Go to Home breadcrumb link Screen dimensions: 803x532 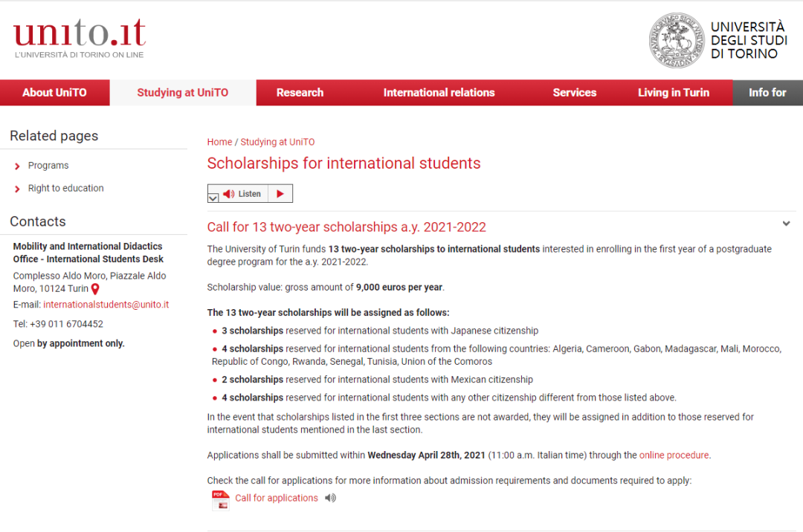[x=219, y=142]
